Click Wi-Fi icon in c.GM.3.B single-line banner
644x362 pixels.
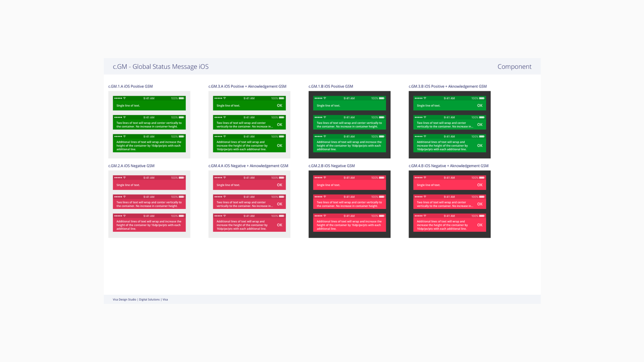pos(425,98)
